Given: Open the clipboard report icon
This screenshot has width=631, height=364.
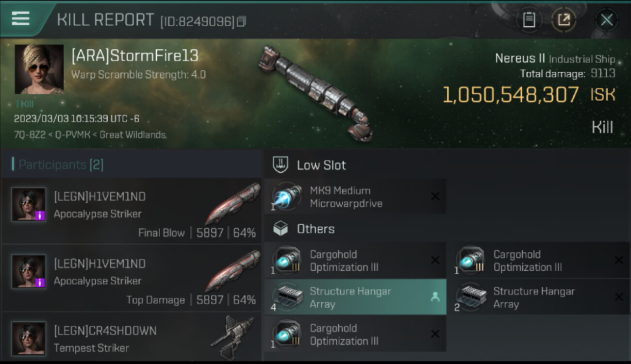Looking at the screenshot, I should coord(529,20).
